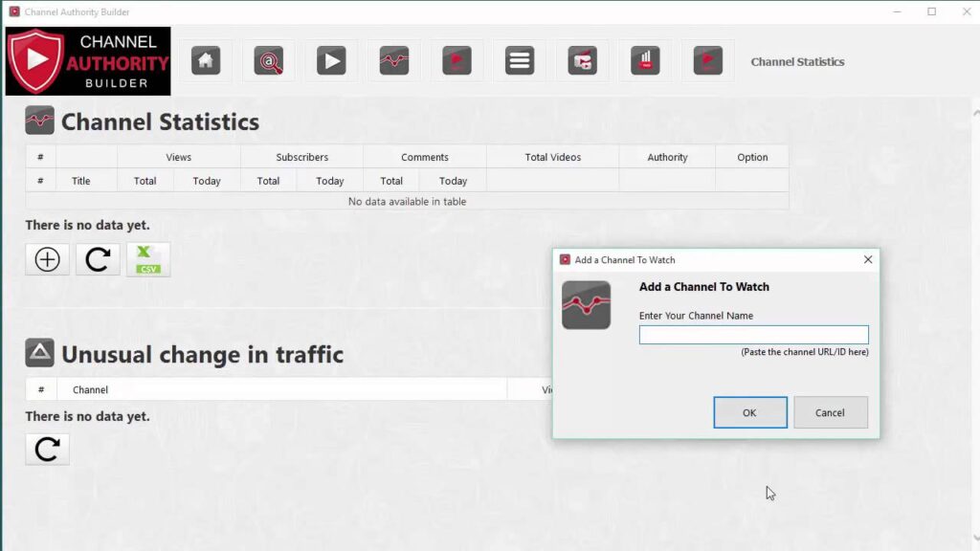This screenshot has height=551, width=980.
Task: Cancel the Add a Channel dialog
Action: tap(831, 412)
